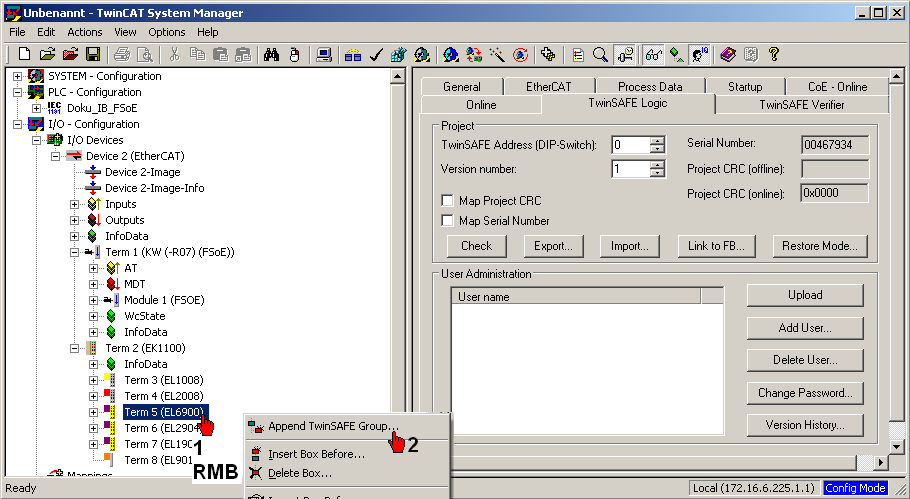Click the New document toolbar icon
This screenshot has height=499, width=910.
(24, 55)
